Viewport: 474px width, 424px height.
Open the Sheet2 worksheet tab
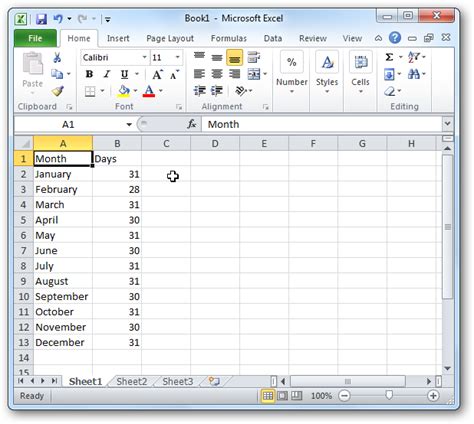[x=132, y=381]
